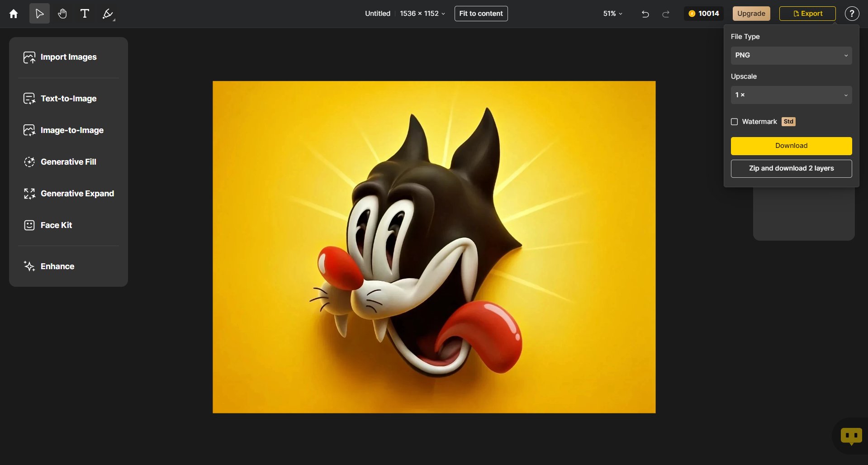Choose Generative Expand label in sidebar
The image size is (868, 465).
(x=77, y=194)
